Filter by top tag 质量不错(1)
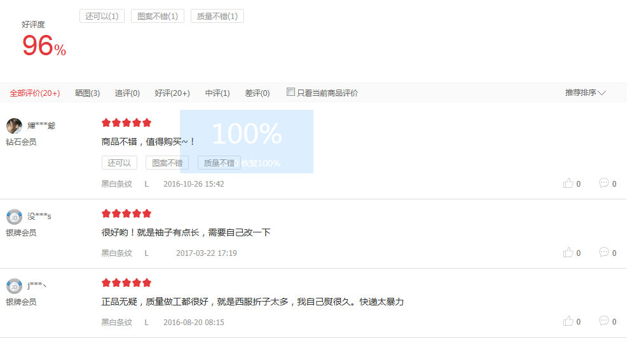Screen dimensions: 644x341 [217, 16]
